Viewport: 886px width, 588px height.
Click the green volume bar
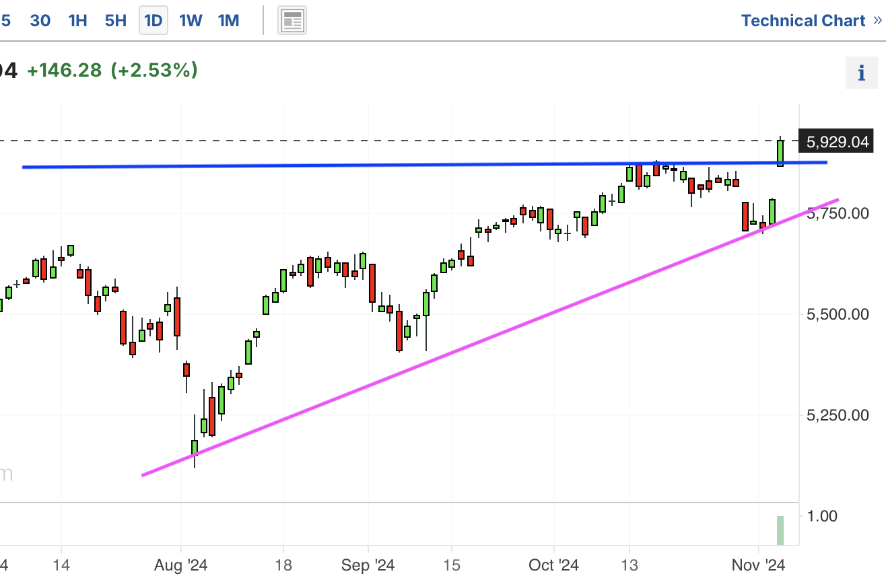[x=780, y=531]
